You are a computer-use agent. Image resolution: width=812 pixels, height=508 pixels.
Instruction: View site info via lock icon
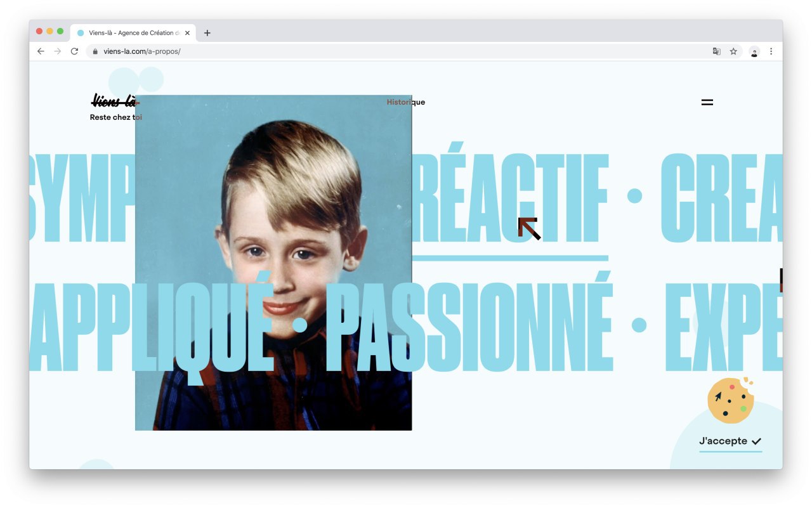click(x=95, y=51)
